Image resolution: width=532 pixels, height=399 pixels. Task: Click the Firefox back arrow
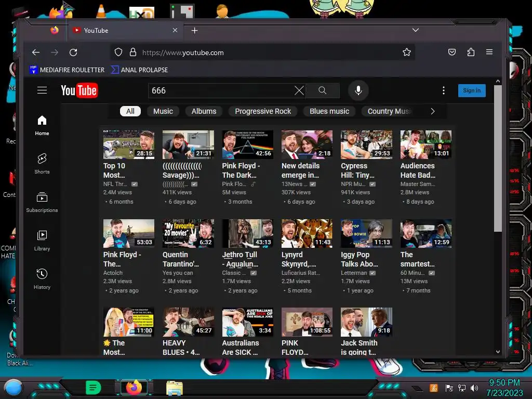click(x=36, y=52)
